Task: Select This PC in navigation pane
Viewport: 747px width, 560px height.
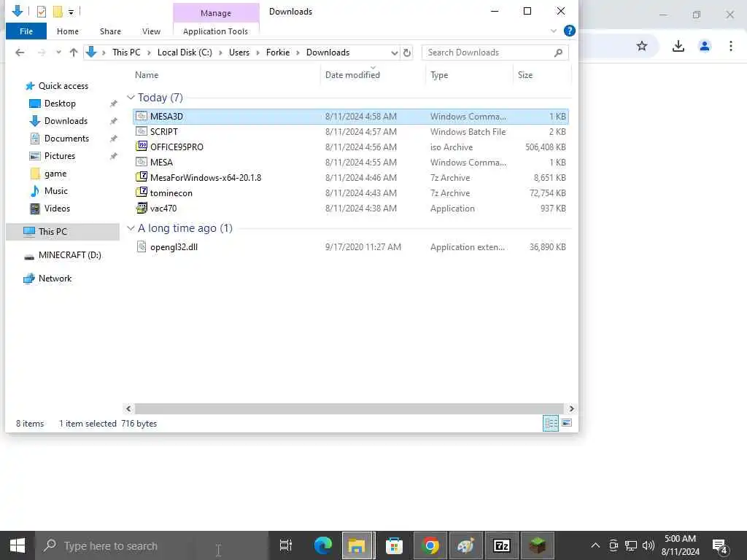Action: tap(53, 231)
